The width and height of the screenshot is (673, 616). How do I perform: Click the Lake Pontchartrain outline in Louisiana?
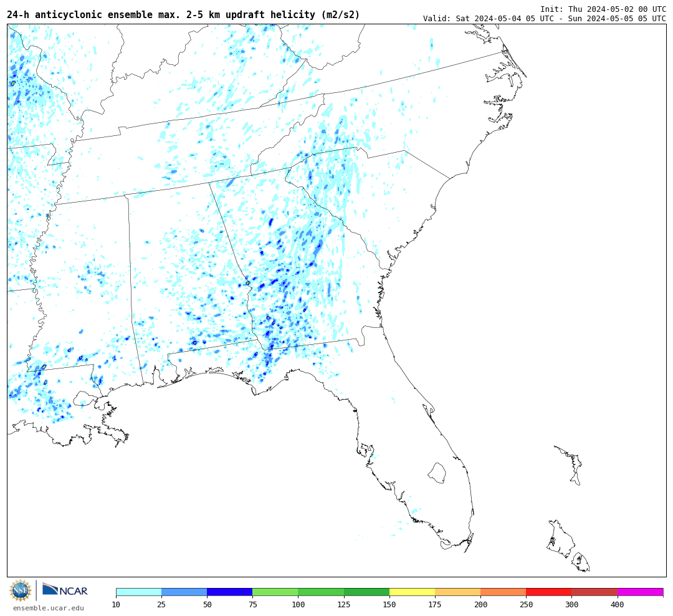tap(84, 398)
